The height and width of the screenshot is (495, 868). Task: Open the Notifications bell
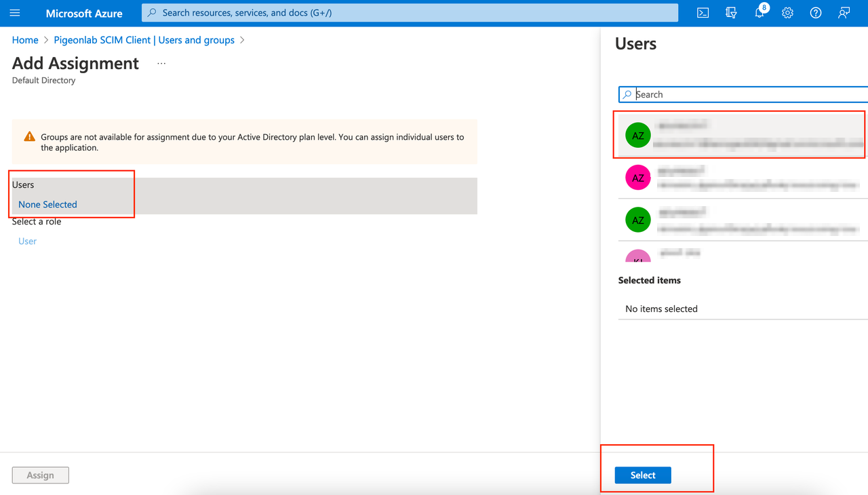coord(759,13)
